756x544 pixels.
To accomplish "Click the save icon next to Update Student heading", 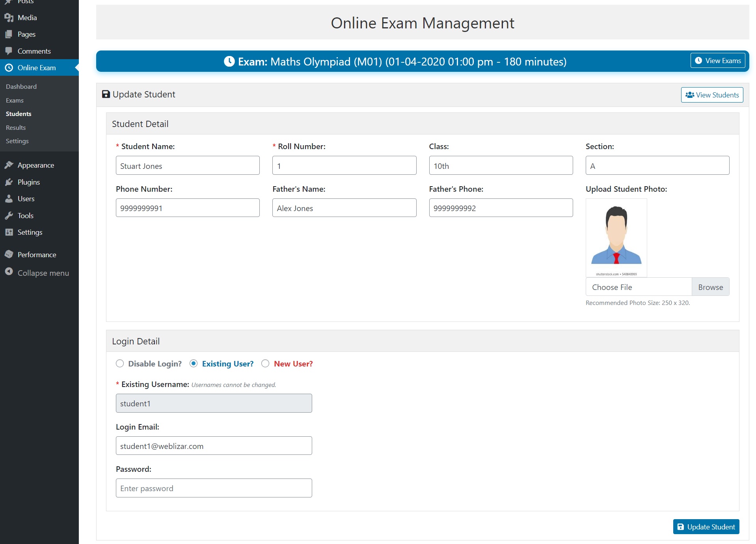I will pyautogui.click(x=106, y=94).
